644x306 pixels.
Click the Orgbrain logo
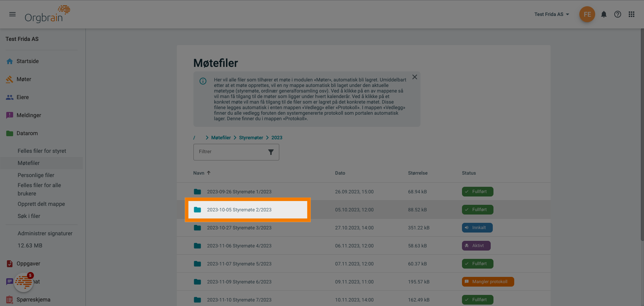47,14
